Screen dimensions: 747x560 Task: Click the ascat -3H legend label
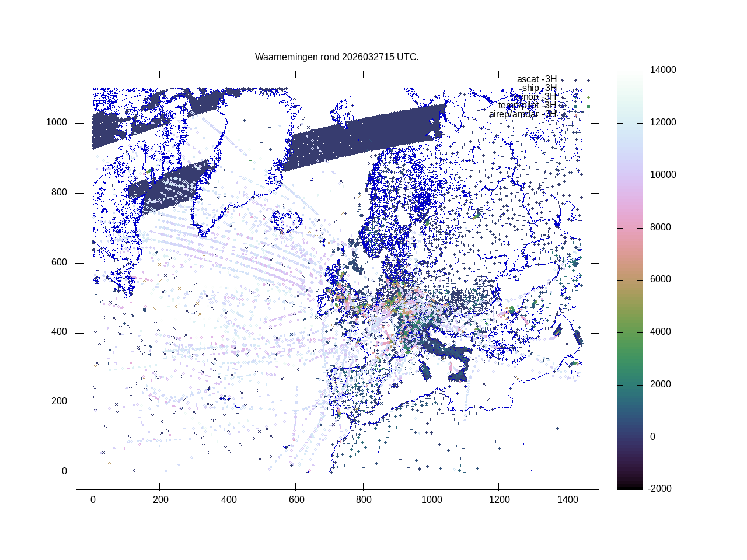tap(536, 79)
